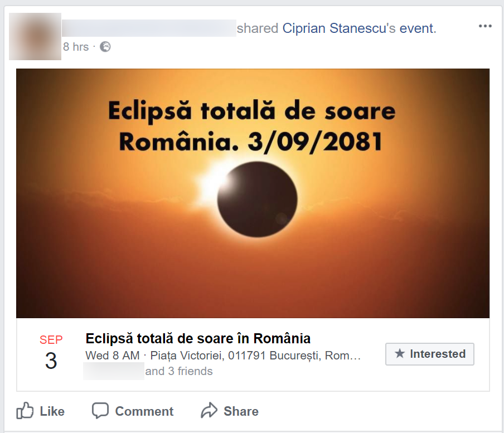Mark yourself as Interested in the event
504x433 pixels.
(x=430, y=354)
